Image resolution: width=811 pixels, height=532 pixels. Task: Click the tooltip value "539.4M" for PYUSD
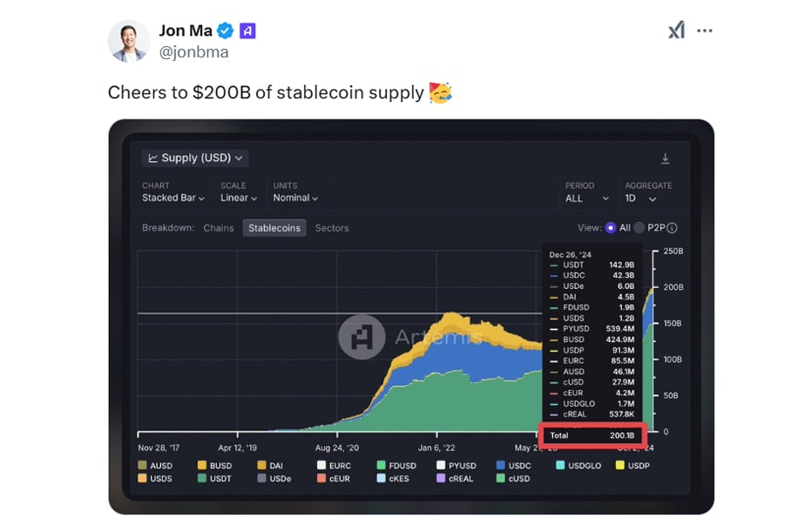click(620, 329)
